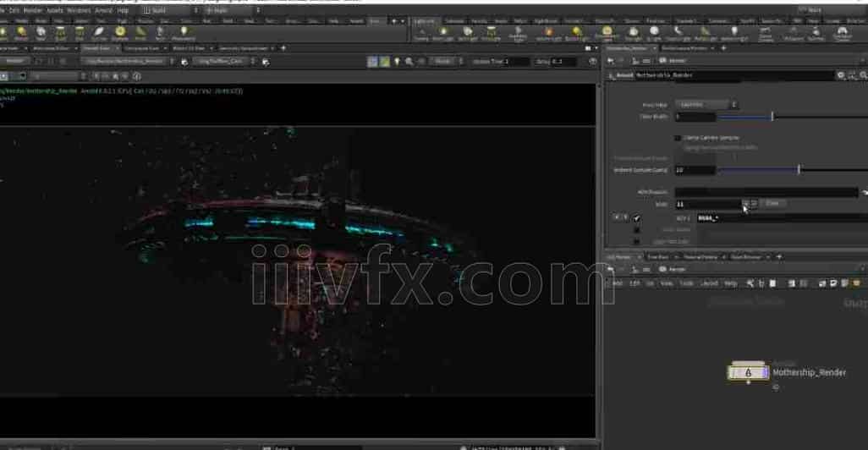Uncheck the enabled checkbox beside the RGBA AOV
The image size is (868, 450).
636,218
